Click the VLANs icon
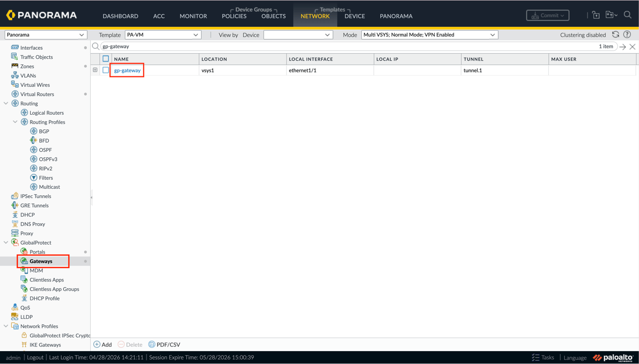The image size is (639, 364). tap(15, 75)
